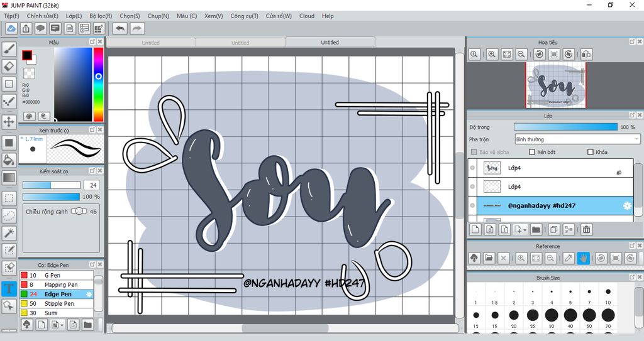The width and height of the screenshot is (644, 341).
Task: Open the Công cụ(T) menu
Action: pos(245,16)
